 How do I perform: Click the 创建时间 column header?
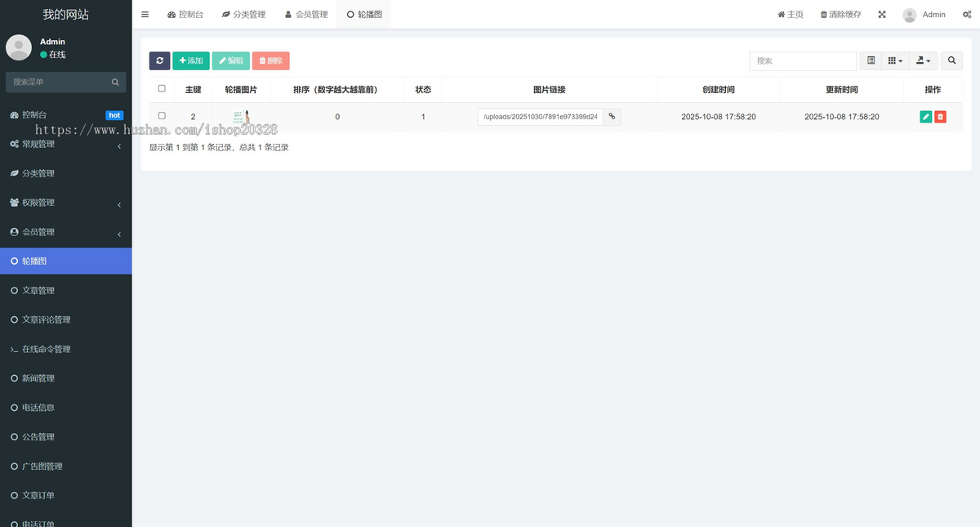tap(719, 90)
